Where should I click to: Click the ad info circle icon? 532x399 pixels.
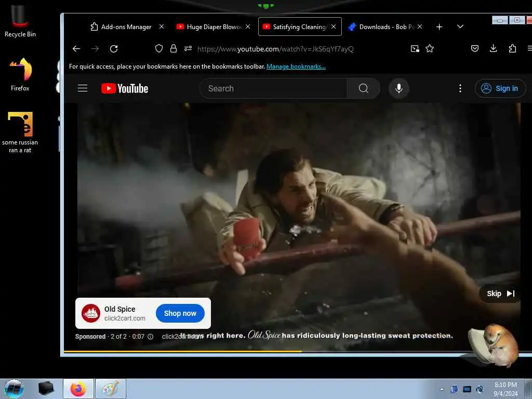pyautogui.click(x=150, y=337)
